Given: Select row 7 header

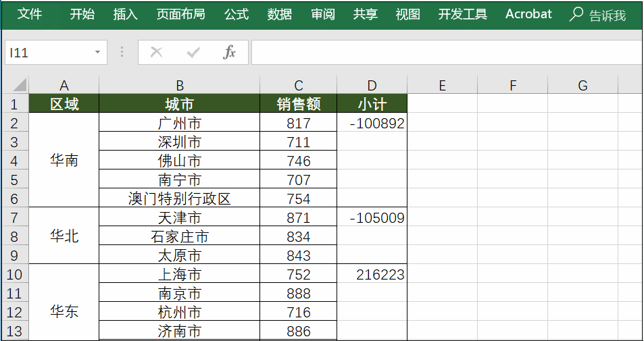Looking at the screenshot, I should [14, 217].
